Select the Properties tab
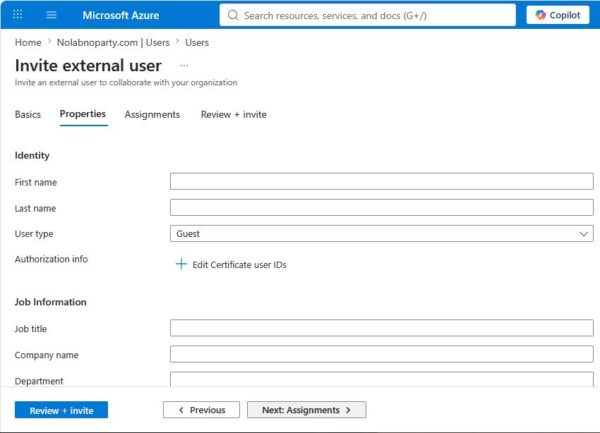 coord(83,114)
